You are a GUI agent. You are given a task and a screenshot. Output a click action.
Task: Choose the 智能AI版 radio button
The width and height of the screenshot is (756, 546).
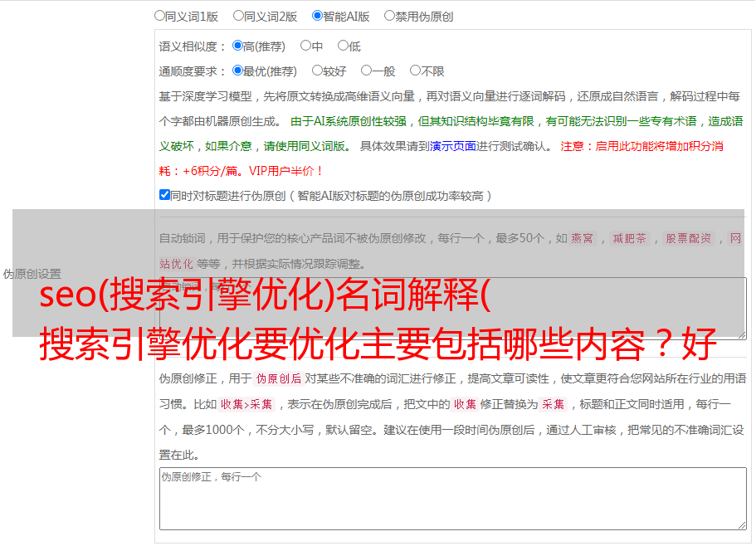click(x=317, y=16)
